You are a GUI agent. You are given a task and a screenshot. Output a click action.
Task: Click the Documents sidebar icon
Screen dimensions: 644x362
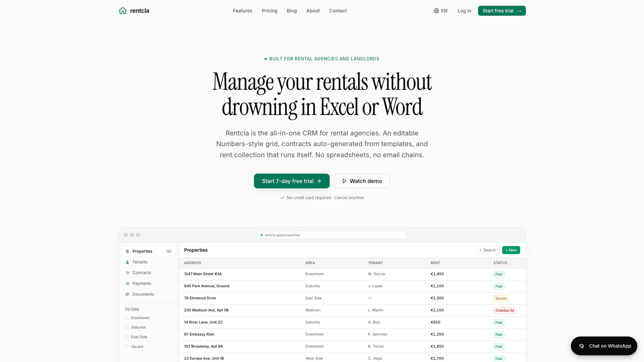pyautogui.click(x=127, y=294)
